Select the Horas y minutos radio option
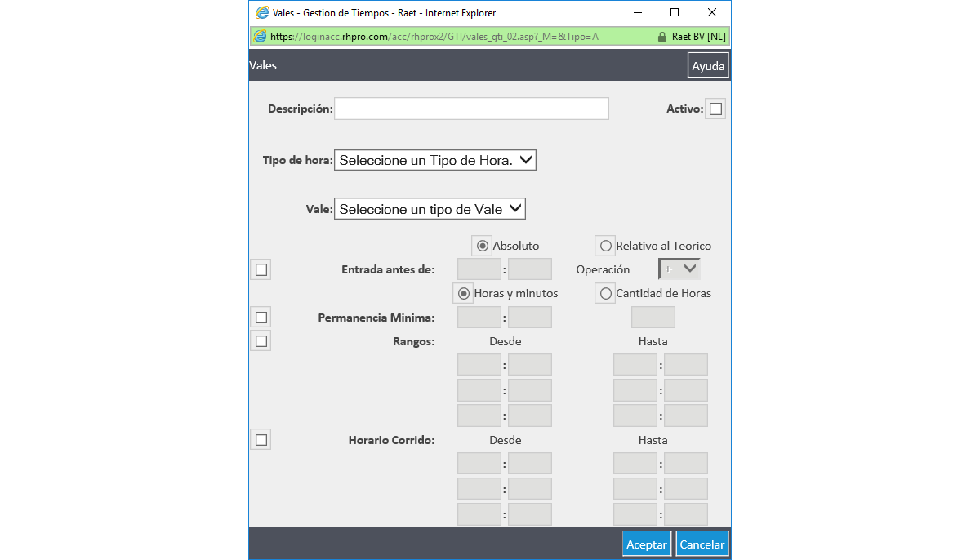 coord(464,293)
